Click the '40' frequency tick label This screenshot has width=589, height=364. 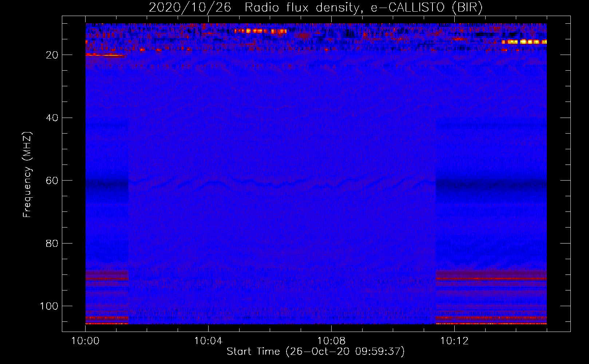[52, 118]
